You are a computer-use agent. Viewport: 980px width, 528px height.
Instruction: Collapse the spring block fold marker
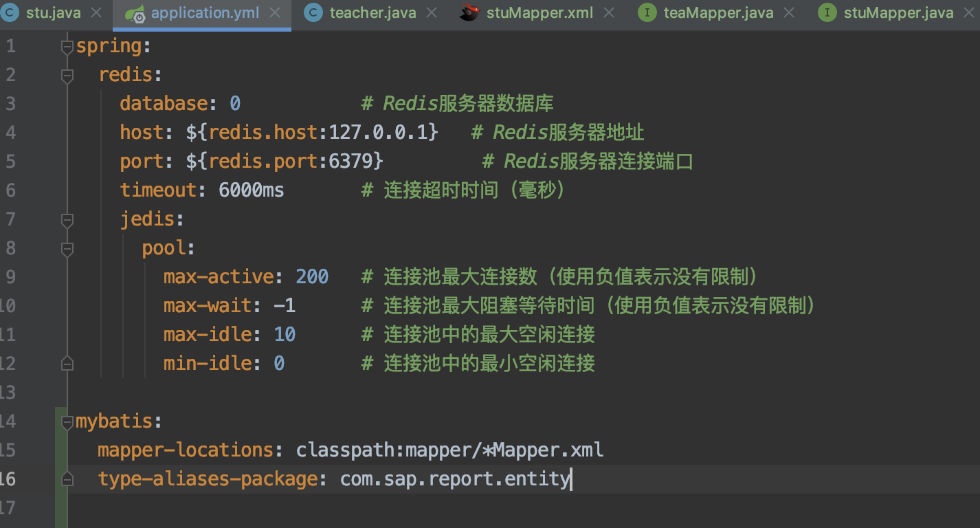(67, 47)
